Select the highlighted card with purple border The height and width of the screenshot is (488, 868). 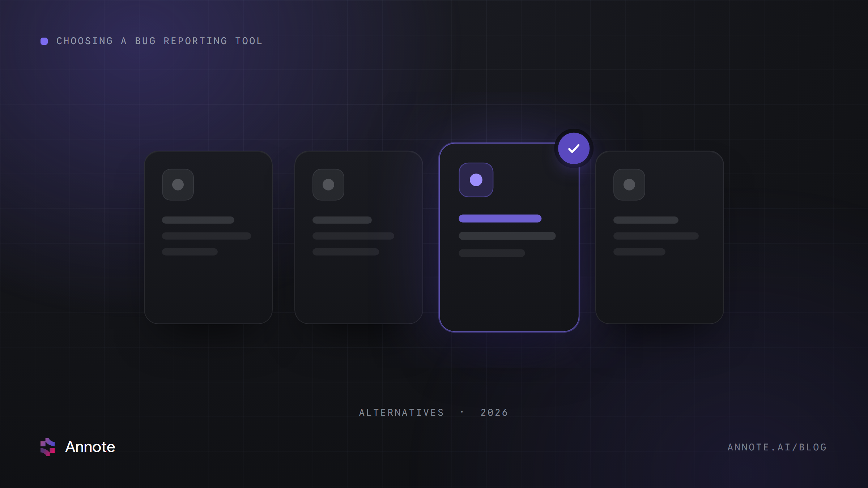point(509,237)
